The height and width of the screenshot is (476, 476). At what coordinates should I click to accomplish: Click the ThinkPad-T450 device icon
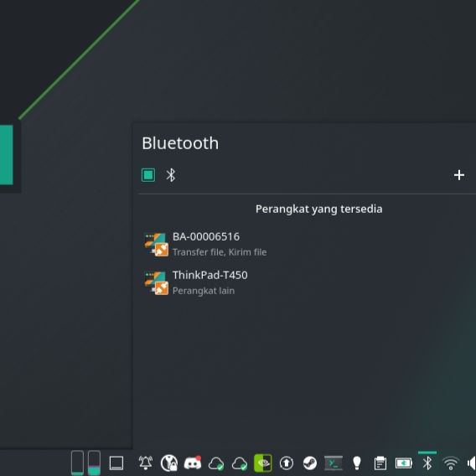tap(156, 283)
